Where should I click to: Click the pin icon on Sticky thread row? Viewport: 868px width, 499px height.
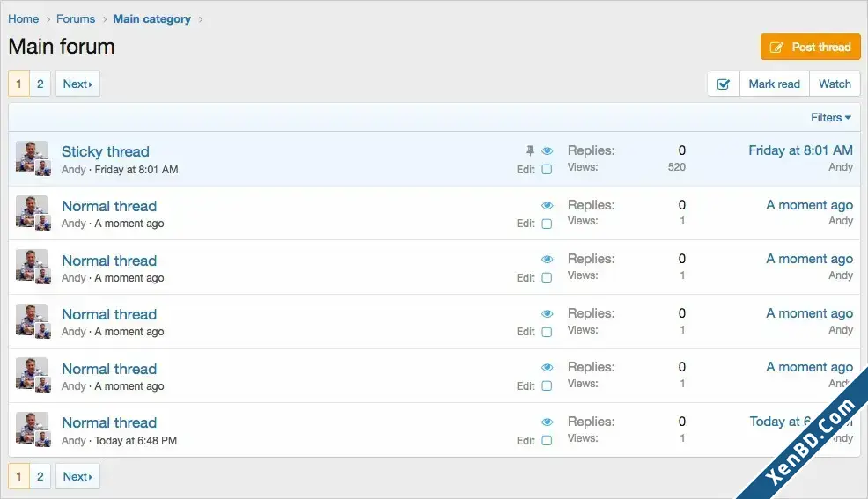pos(530,150)
